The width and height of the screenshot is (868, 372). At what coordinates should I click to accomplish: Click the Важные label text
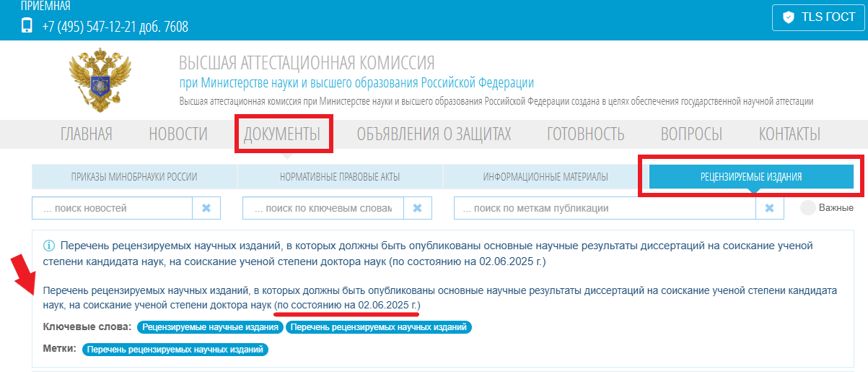(836, 208)
